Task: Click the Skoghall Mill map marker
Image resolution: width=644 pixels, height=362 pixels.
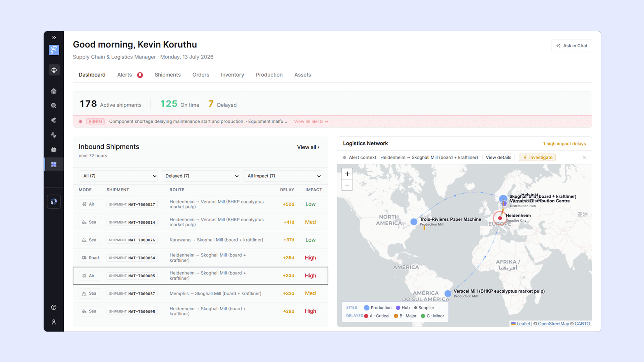Action: click(503, 198)
